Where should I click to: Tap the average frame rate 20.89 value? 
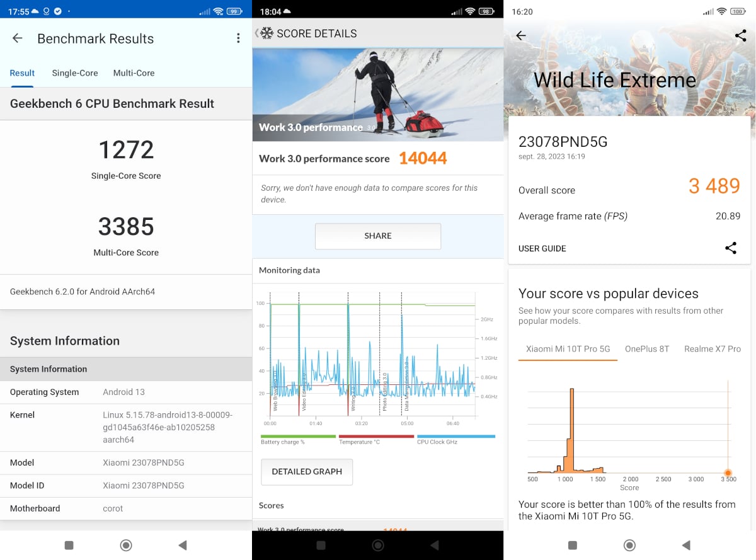728,216
